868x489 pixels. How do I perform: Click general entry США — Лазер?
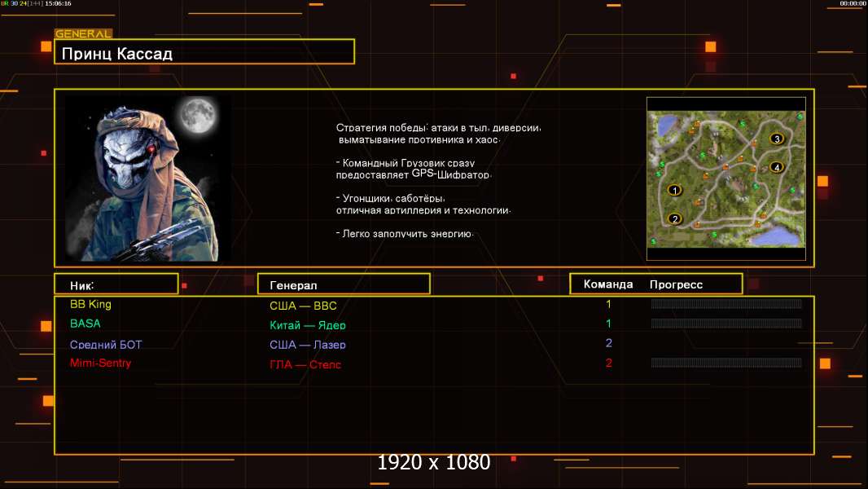[307, 345]
